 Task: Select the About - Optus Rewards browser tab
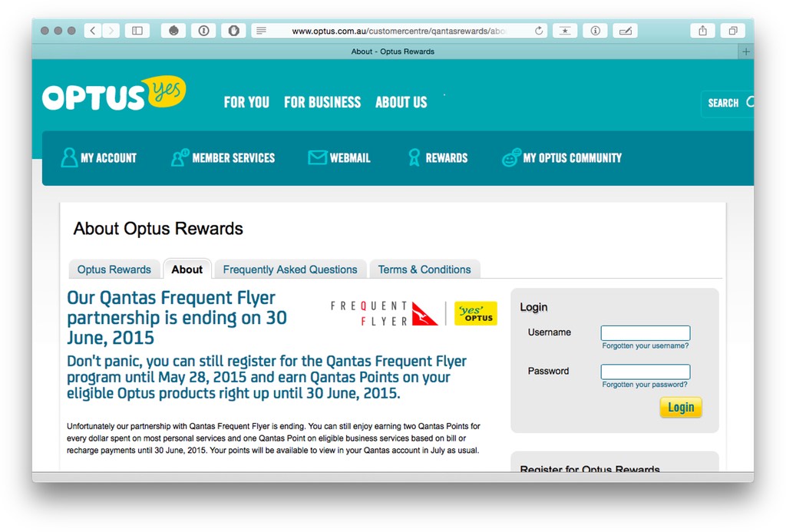coord(392,51)
